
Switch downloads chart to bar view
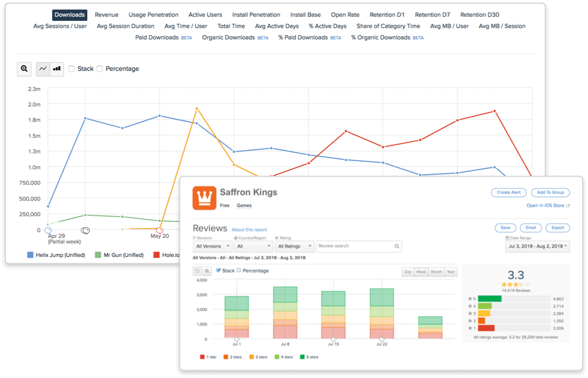[57, 69]
